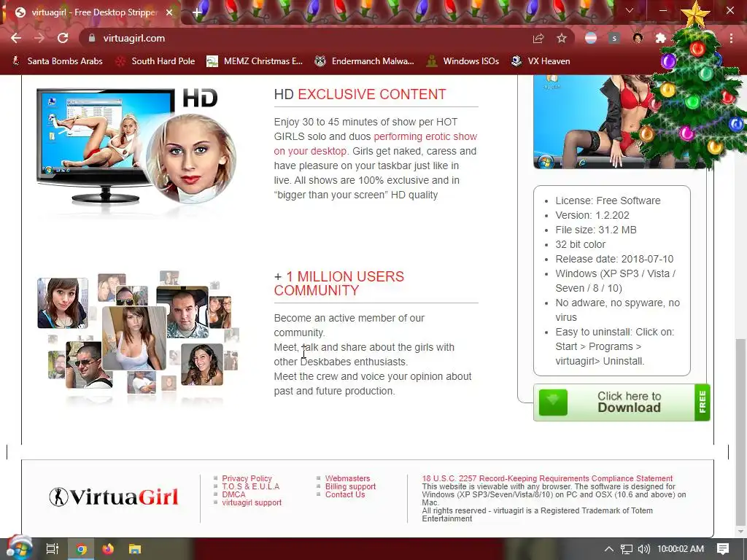
Task: Open the T.O.S & E.U.L.A link
Action: (x=251, y=486)
